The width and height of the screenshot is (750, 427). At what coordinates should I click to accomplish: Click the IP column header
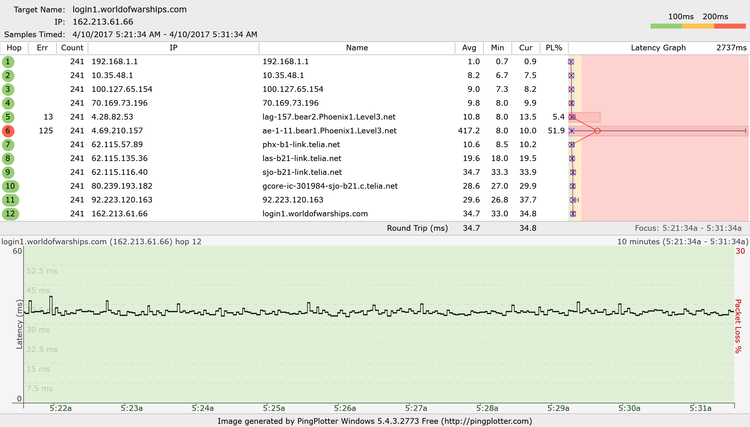pyautogui.click(x=174, y=48)
